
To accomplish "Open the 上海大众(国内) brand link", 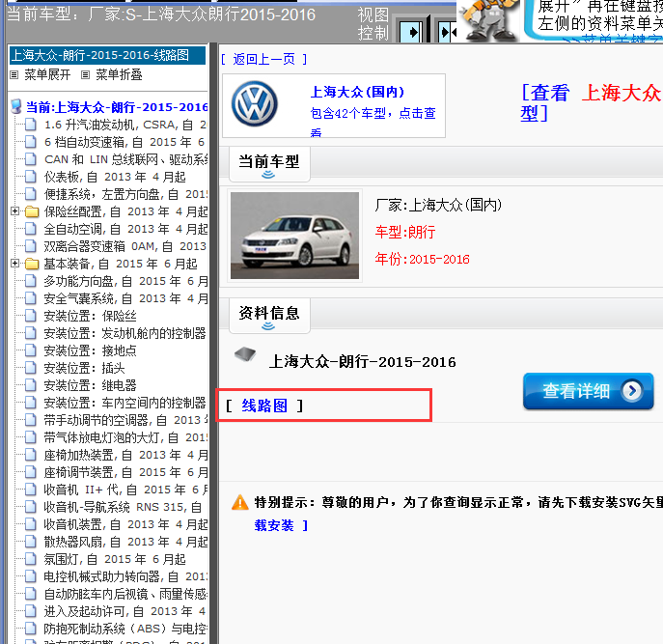I will click(357, 92).
